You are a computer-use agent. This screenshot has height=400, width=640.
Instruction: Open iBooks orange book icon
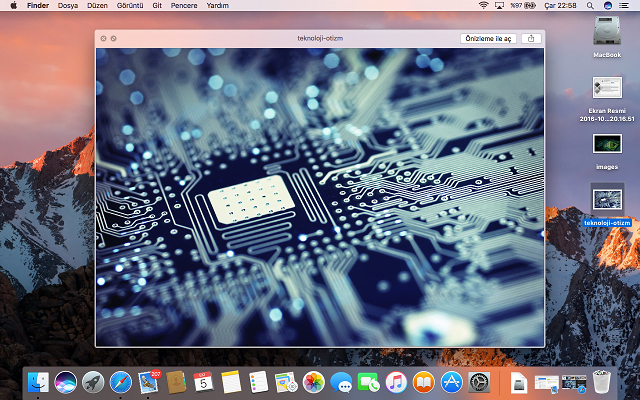424,382
